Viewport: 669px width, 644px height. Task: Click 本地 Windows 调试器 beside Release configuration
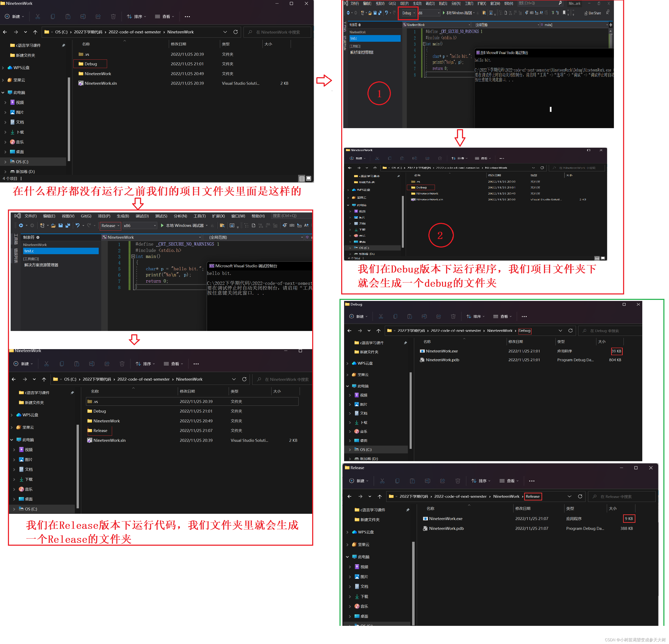point(184,226)
